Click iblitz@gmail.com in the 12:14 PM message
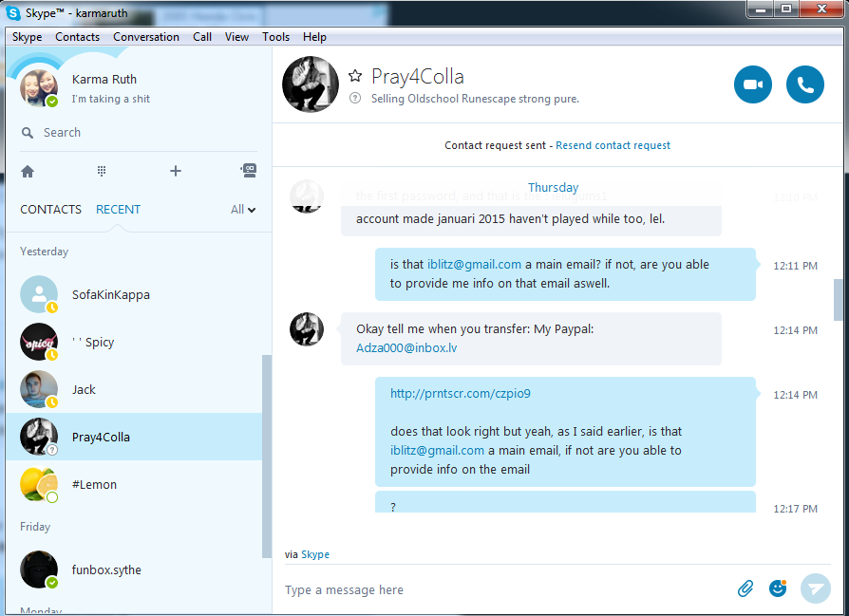The image size is (849, 616). (x=437, y=450)
